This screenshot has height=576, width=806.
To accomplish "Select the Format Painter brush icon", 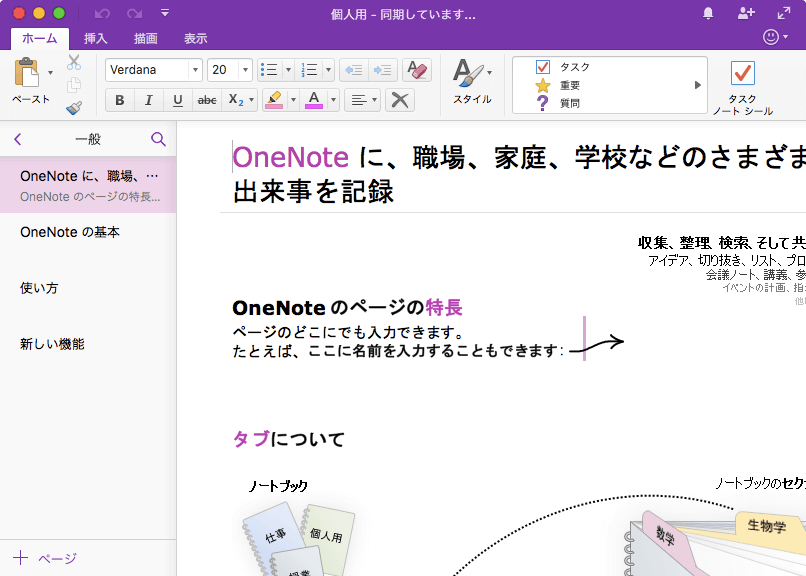I will pos(74,107).
